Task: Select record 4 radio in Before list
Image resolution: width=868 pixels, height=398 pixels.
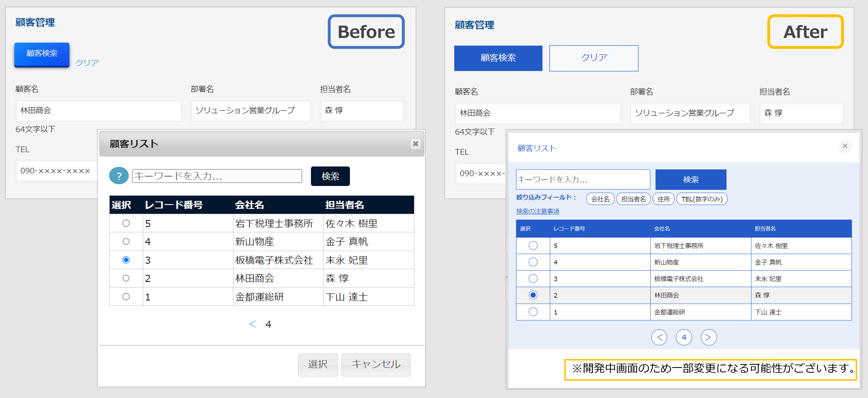Action: pos(126,241)
